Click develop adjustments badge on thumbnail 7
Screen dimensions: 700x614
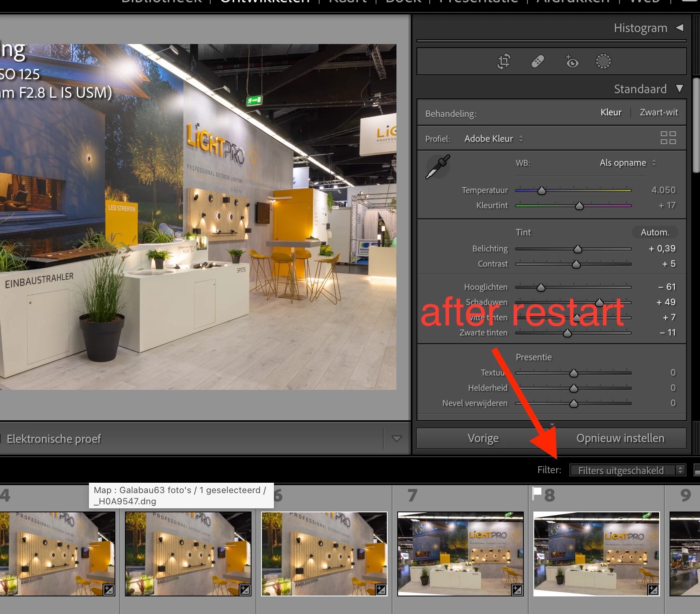point(517,590)
